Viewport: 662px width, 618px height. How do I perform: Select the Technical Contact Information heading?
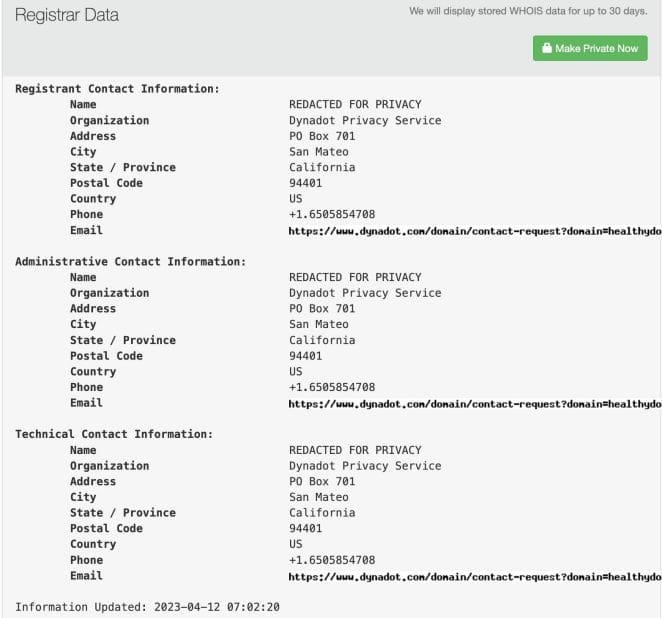tap(114, 434)
